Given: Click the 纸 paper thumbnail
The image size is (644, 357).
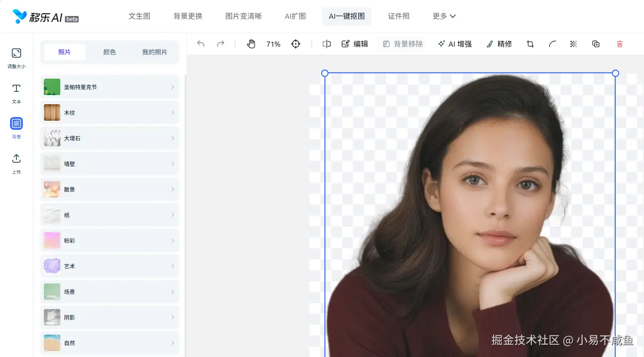Looking at the screenshot, I should point(52,215).
